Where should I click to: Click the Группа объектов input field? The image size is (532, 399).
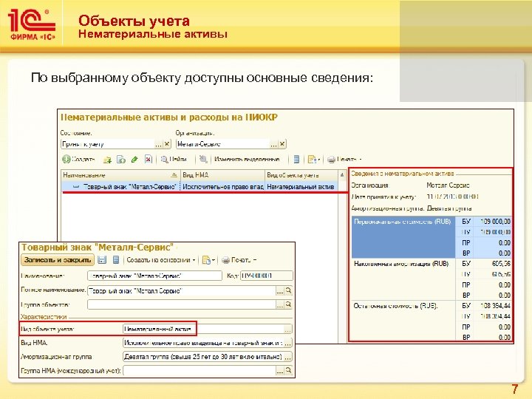(182, 304)
